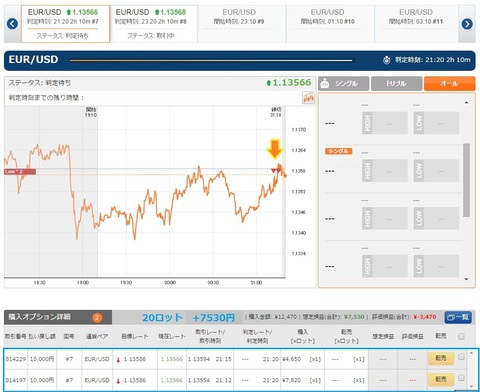This screenshot has height=392, width=480.
Task: Click trade number 814229
Action: pos(16,359)
